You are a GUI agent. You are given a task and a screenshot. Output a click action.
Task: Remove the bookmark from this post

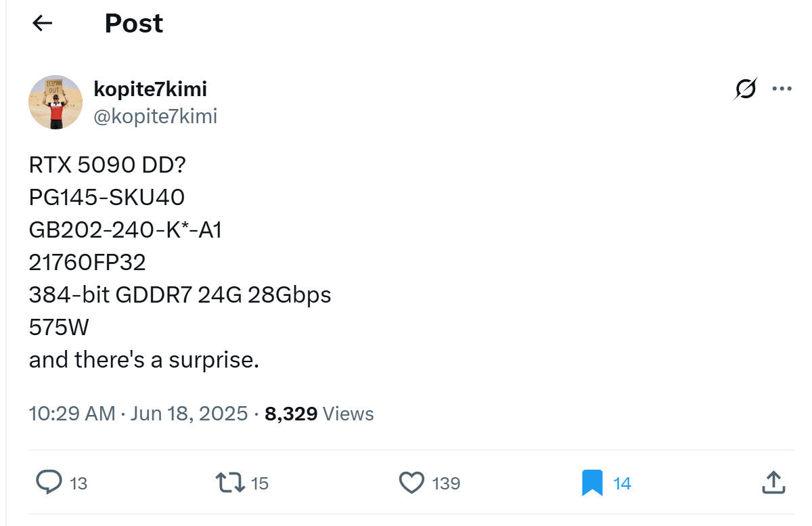click(x=591, y=483)
